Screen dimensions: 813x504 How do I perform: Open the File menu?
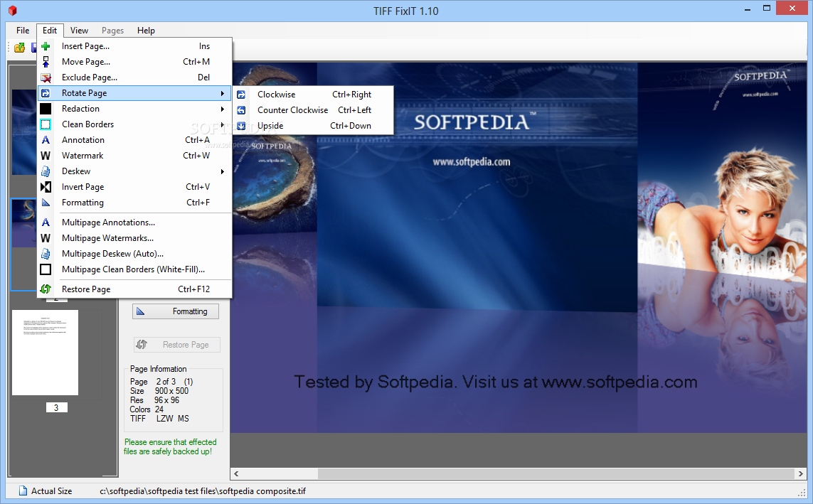(23, 31)
